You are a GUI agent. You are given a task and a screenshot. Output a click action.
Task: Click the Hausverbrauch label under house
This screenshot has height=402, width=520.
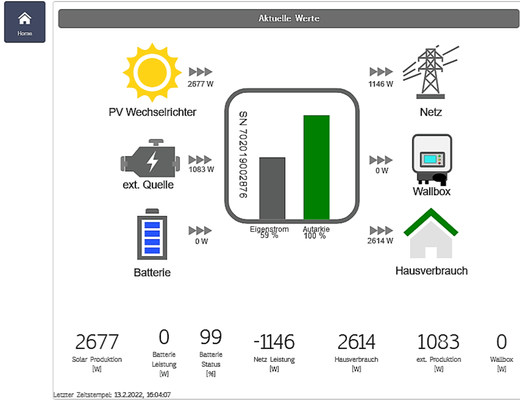[432, 271]
